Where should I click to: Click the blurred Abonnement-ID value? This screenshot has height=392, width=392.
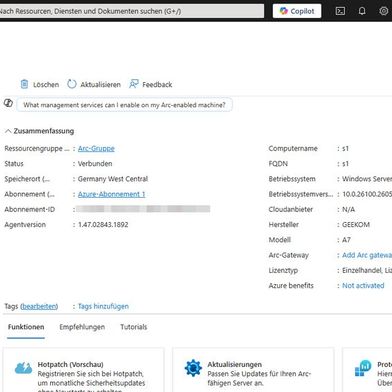pos(143,209)
